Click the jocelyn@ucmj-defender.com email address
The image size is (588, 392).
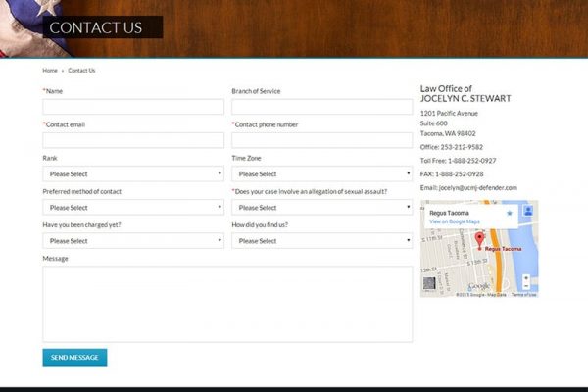click(x=478, y=188)
